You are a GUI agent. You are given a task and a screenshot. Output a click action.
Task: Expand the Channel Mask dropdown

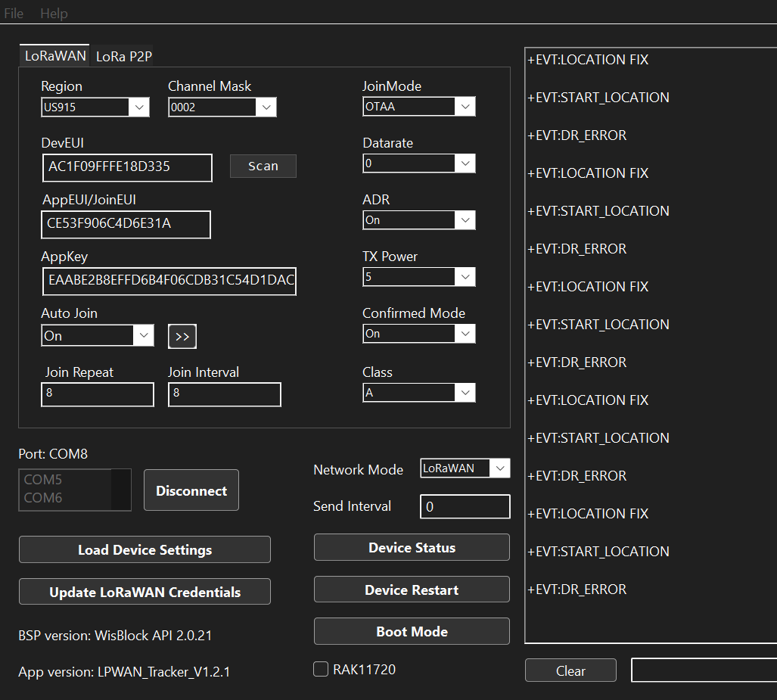click(x=222, y=107)
